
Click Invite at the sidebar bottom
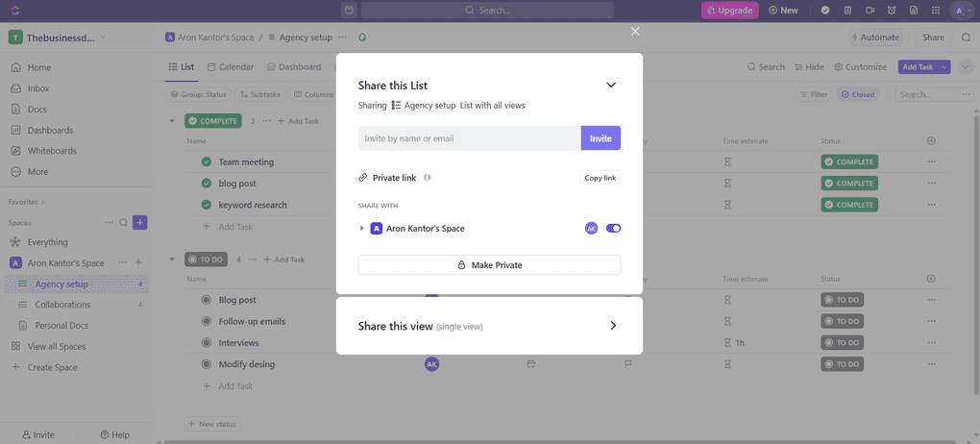pyautogui.click(x=38, y=434)
